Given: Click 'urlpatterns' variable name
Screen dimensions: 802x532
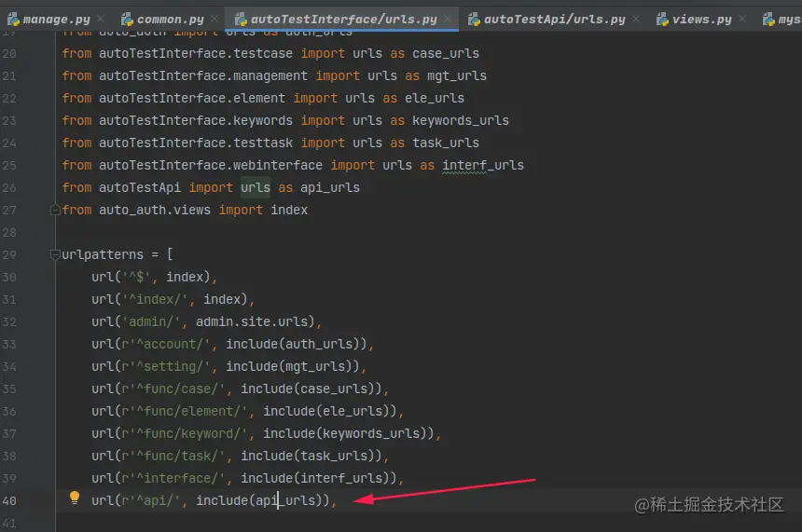Looking at the screenshot, I should 103,254.
